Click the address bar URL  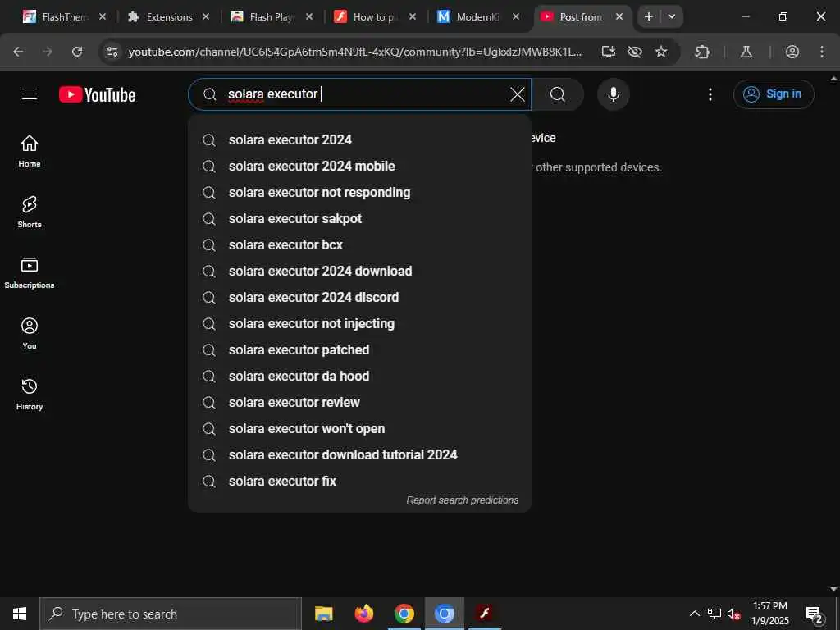pos(354,52)
